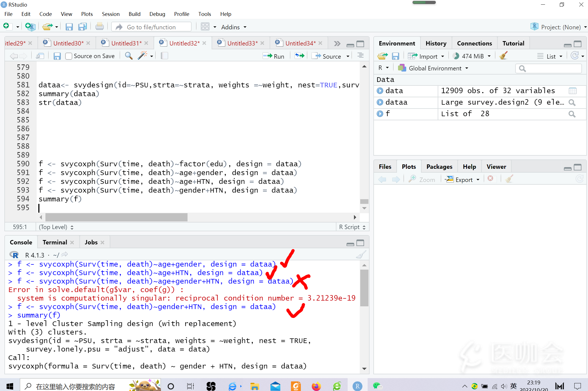
Task: Switch to the Packages tab
Action: [x=439, y=167]
